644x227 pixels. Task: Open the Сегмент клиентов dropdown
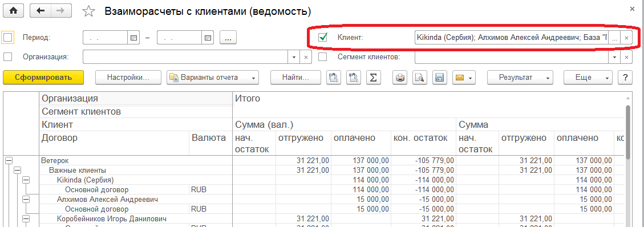[x=615, y=57]
